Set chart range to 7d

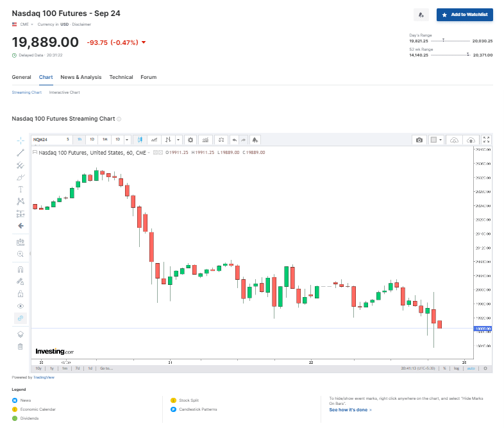78,368
